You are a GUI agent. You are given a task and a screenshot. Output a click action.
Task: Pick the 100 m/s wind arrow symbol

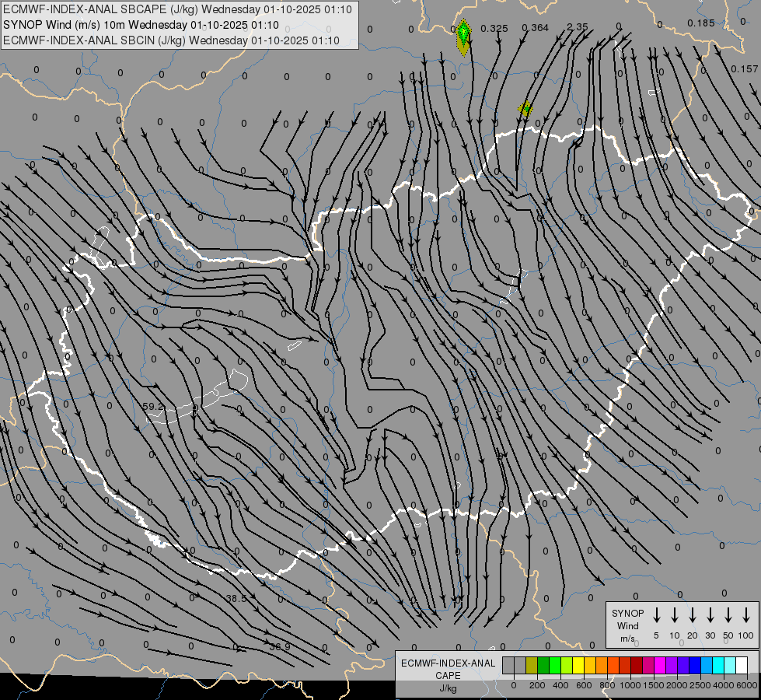pyautogui.click(x=746, y=614)
